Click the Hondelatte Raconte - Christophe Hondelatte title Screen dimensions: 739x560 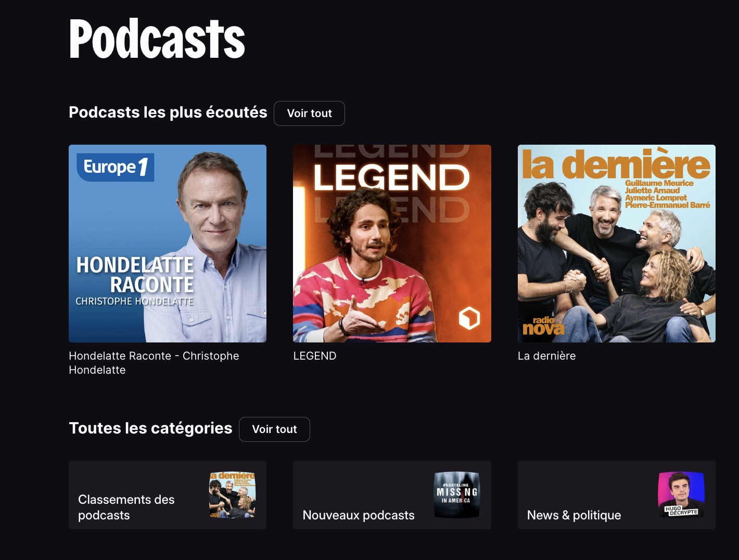pyautogui.click(x=154, y=363)
